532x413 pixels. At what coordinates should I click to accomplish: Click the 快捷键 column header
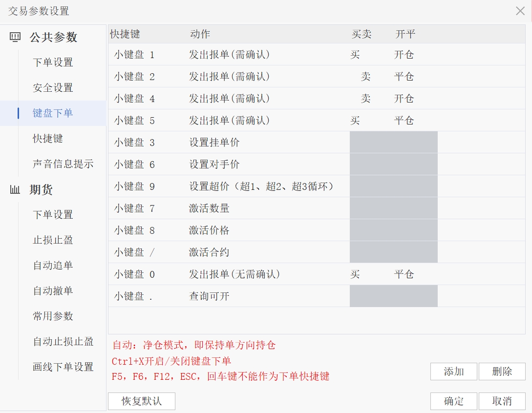(x=125, y=34)
